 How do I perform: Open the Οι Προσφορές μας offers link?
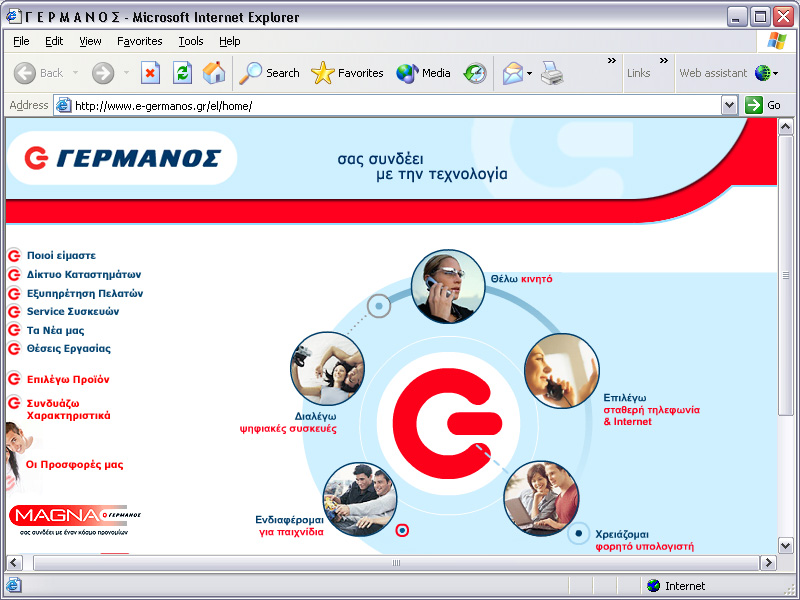pyautogui.click(x=74, y=464)
